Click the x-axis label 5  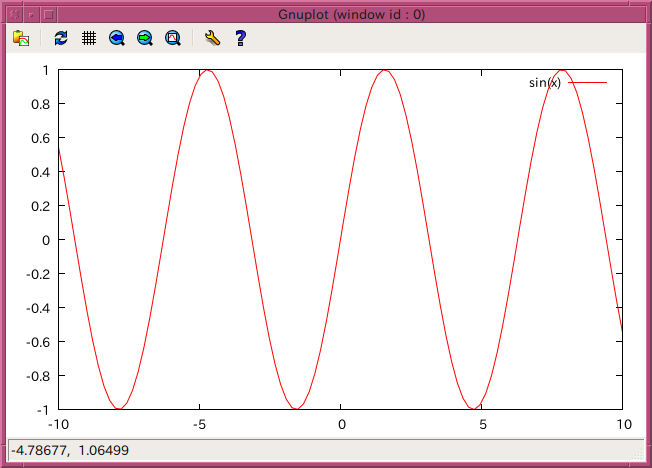[x=482, y=424]
